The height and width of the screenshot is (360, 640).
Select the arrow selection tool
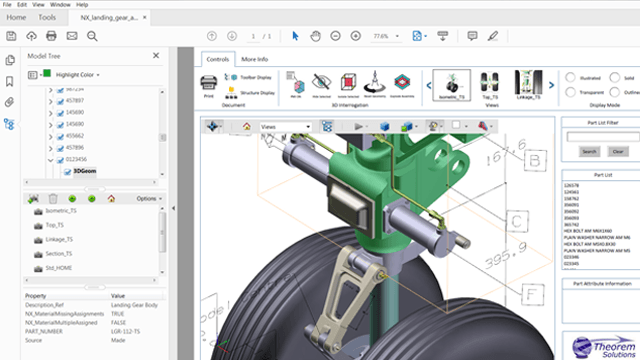coord(296,36)
